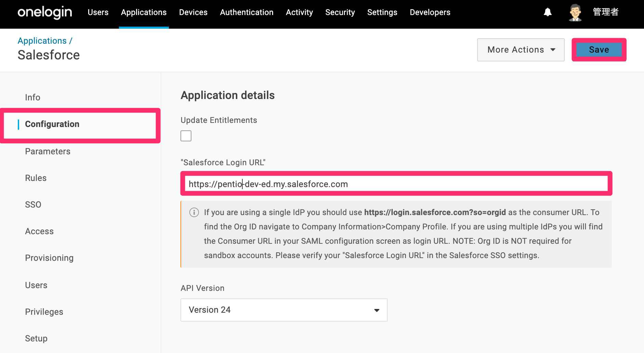Viewport: 644px width, 353px height.
Task: Open the Developers menu
Action: [x=430, y=12]
